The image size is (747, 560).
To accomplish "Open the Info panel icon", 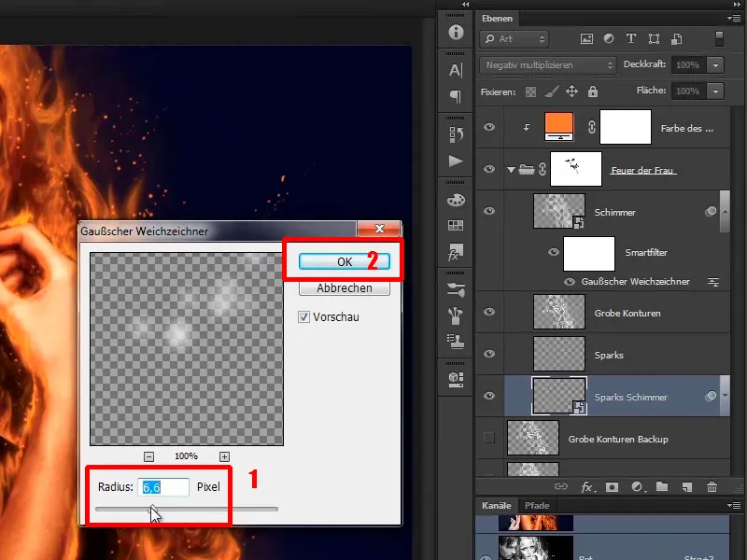I will click(456, 32).
